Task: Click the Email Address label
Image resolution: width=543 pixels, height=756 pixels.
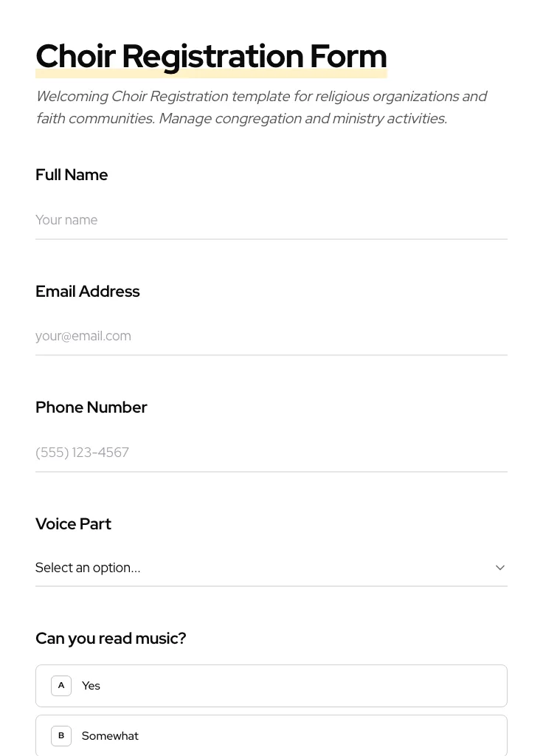Action: [88, 292]
